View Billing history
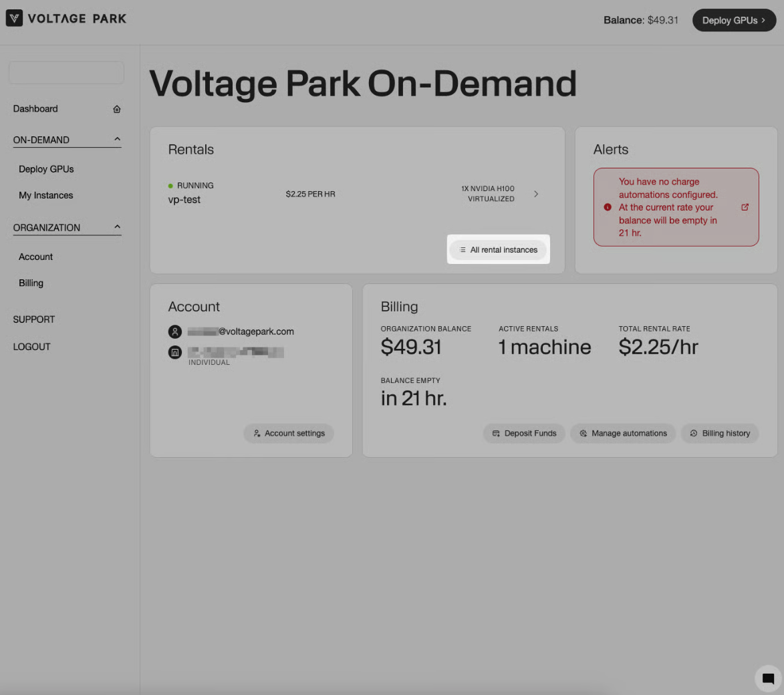The image size is (784, 695). click(x=720, y=433)
